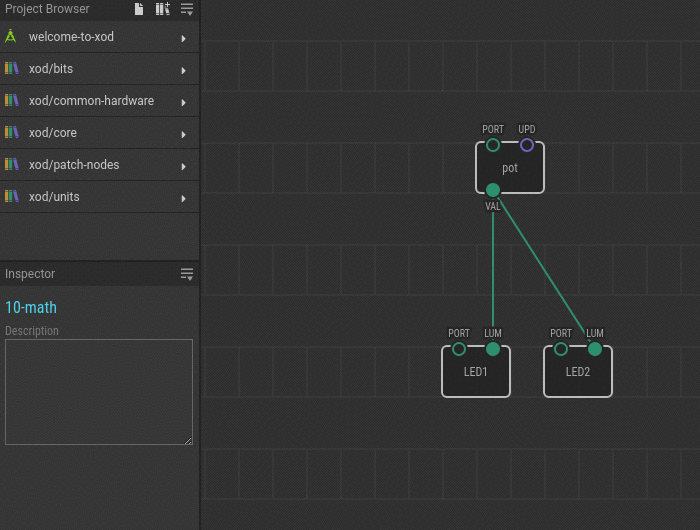Select the link from pot to LED2
700x530 pixels.
tap(545, 271)
